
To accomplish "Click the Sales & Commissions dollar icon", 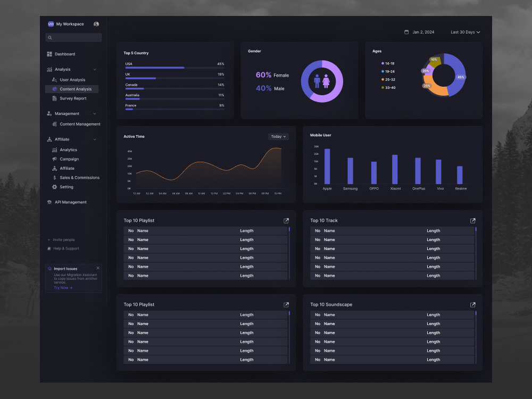I will (x=54, y=178).
